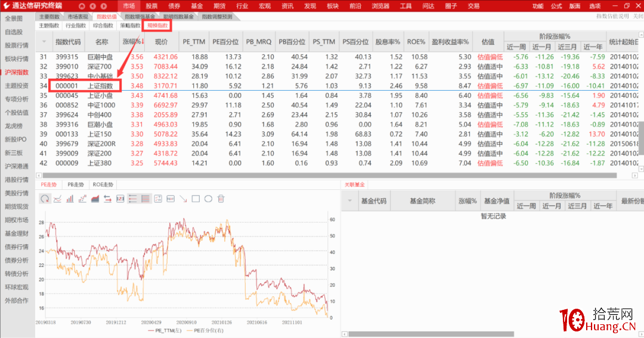Open 自选股 in left sidebar
Screen dimensions: 644x338
(14, 32)
